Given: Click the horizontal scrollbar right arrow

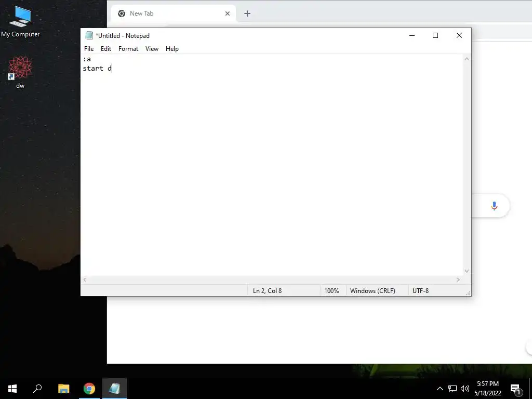Looking at the screenshot, I should [458, 280].
